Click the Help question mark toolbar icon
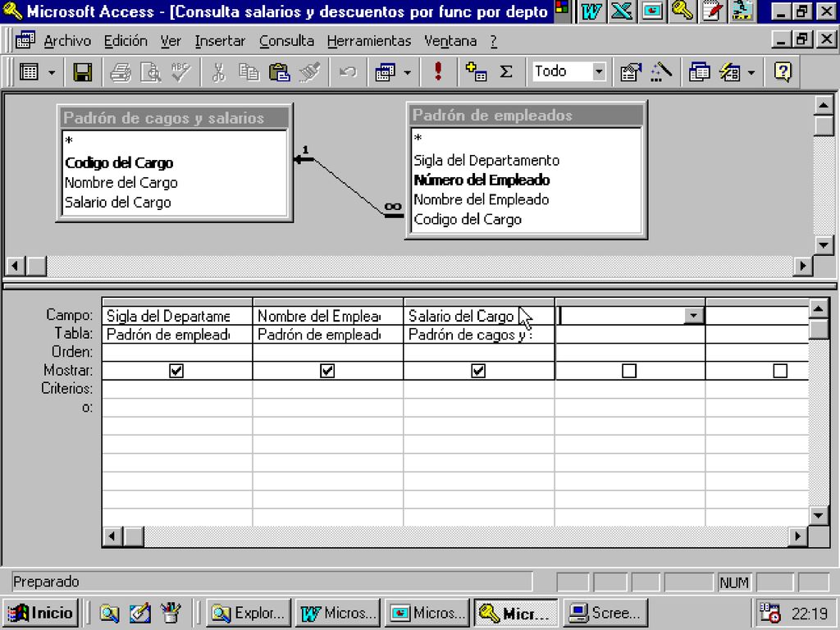Image resolution: width=840 pixels, height=630 pixels. coord(783,72)
